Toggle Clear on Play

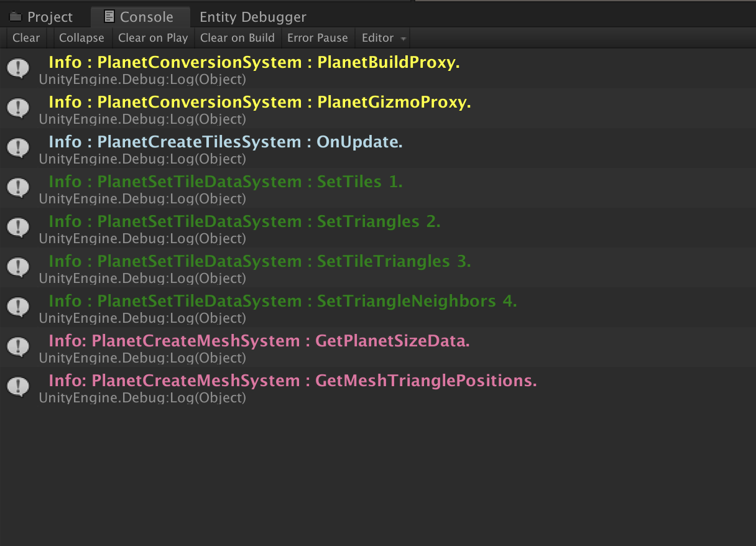[x=153, y=38]
